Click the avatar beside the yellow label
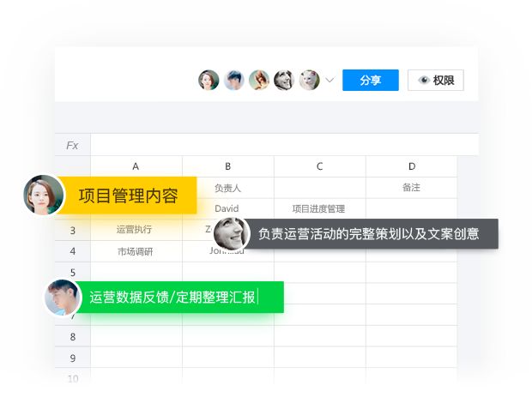 (x=44, y=195)
